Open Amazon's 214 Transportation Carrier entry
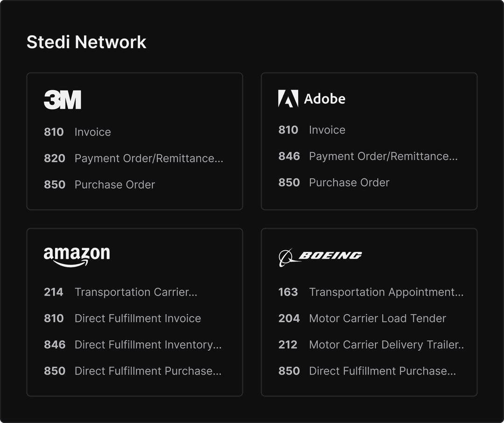 click(x=120, y=292)
